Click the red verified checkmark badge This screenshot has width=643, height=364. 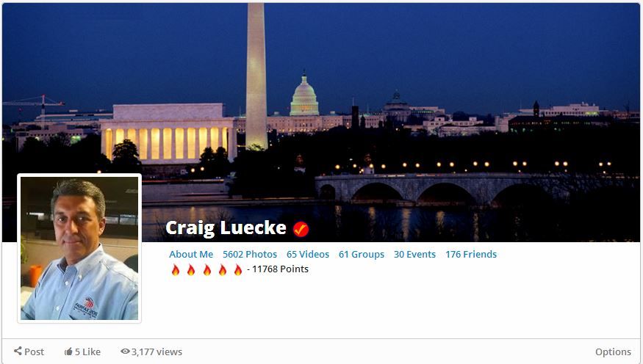[x=301, y=229]
